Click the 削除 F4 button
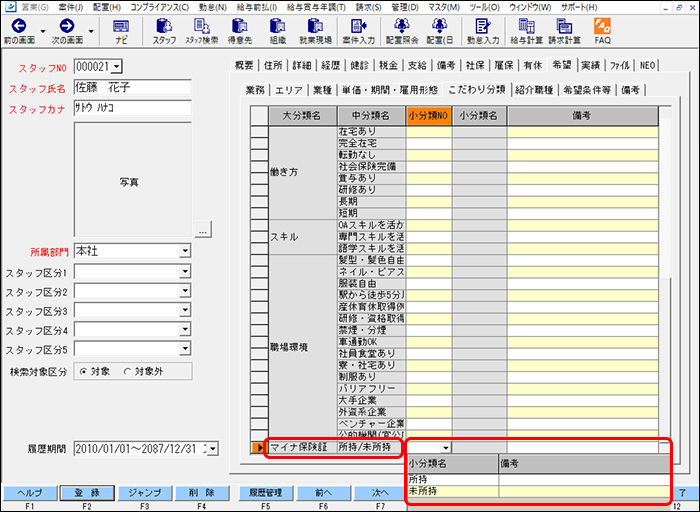 (x=202, y=493)
